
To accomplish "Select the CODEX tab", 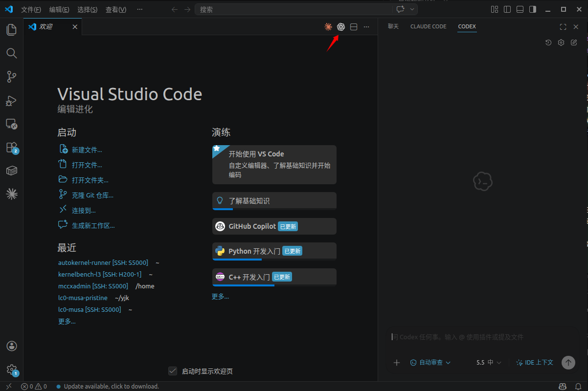I will click(467, 26).
